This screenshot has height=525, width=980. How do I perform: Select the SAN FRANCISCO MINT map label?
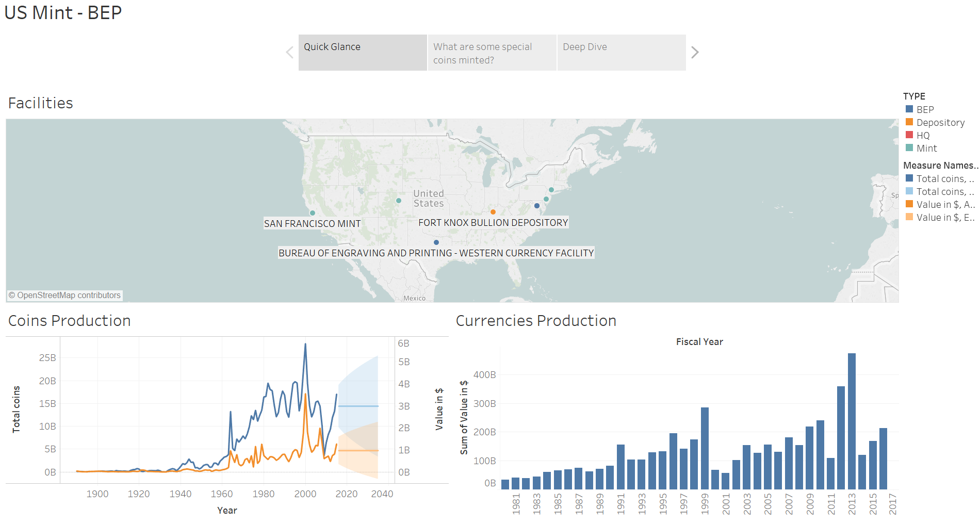pyautogui.click(x=312, y=224)
